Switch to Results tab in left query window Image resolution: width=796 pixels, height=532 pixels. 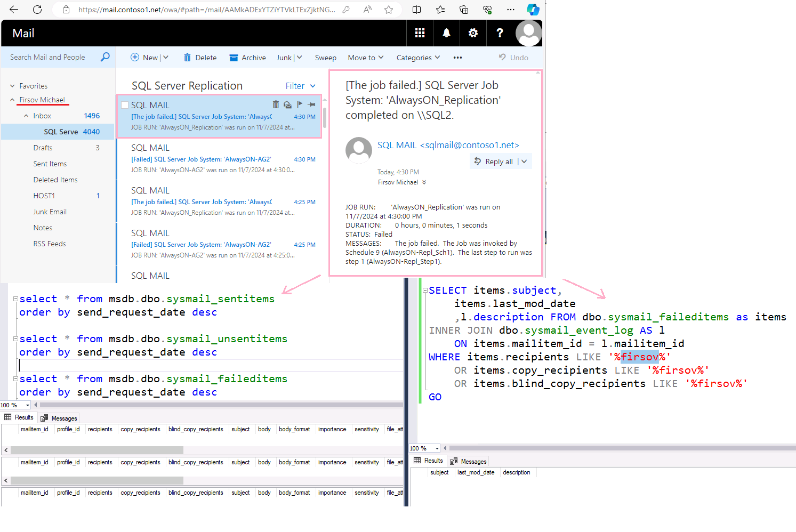[x=19, y=417]
